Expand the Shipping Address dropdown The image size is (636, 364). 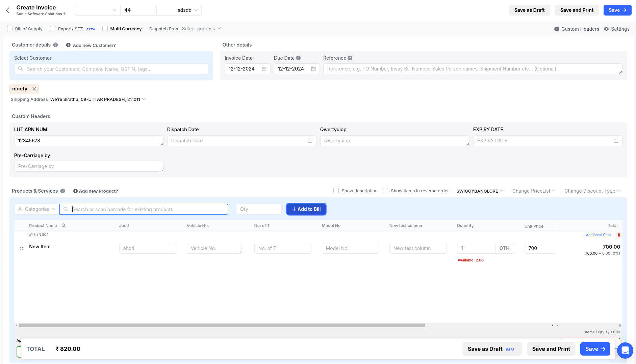coord(98,99)
